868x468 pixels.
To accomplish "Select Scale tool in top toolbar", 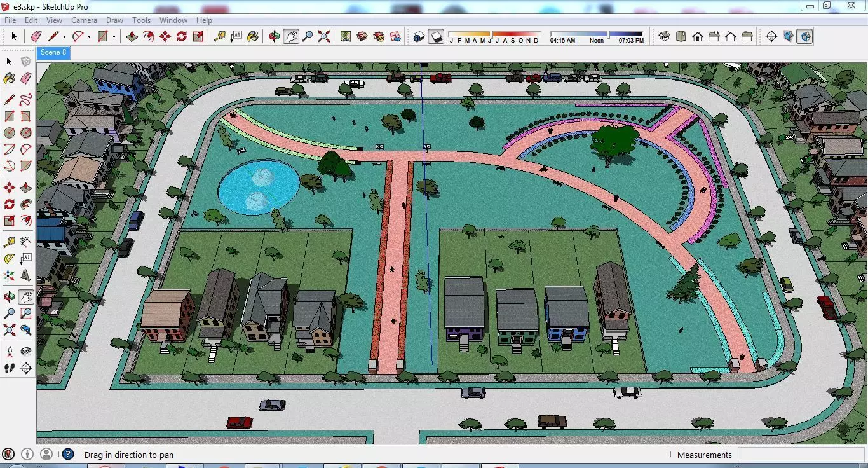I will tap(198, 36).
